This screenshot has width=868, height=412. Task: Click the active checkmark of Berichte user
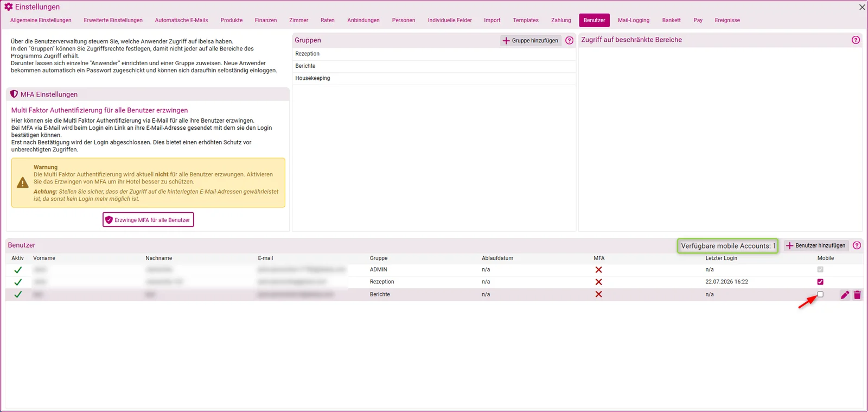pyautogui.click(x=18, y=294)
